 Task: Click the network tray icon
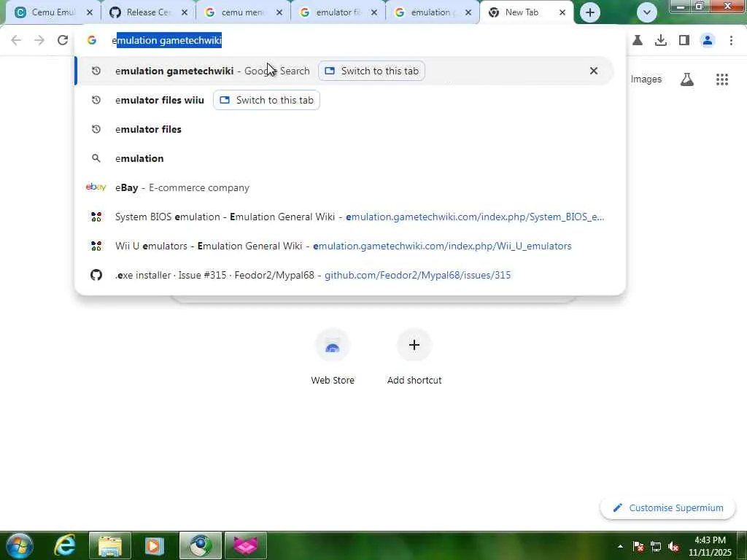656,546
